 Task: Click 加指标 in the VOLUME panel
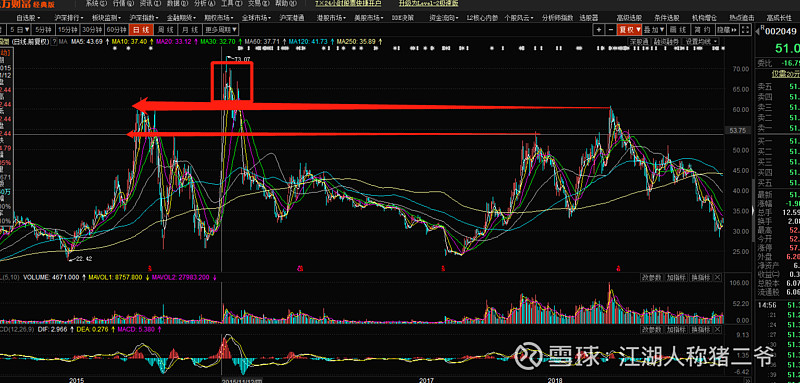(676, 277)
